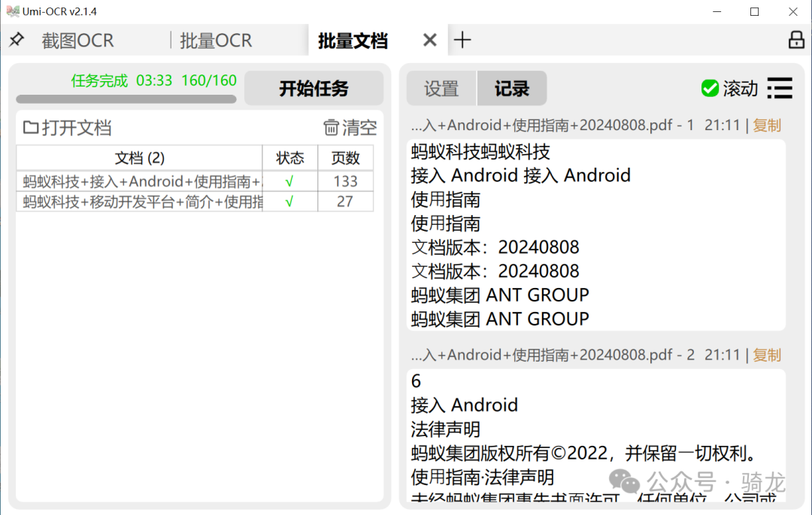Switch to the 批量OCR tab
This screenshot has height=515, width=812.
216,41
